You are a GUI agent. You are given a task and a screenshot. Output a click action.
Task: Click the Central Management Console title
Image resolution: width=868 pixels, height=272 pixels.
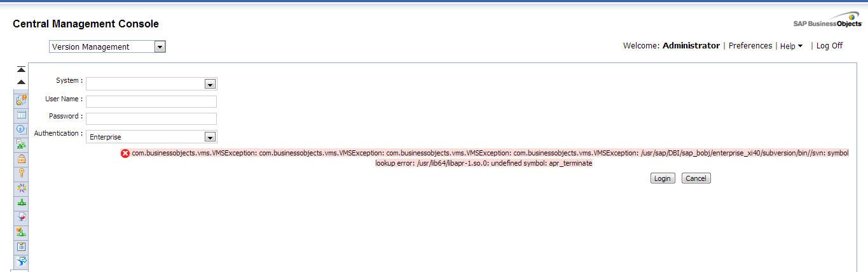tap(86, 24)
